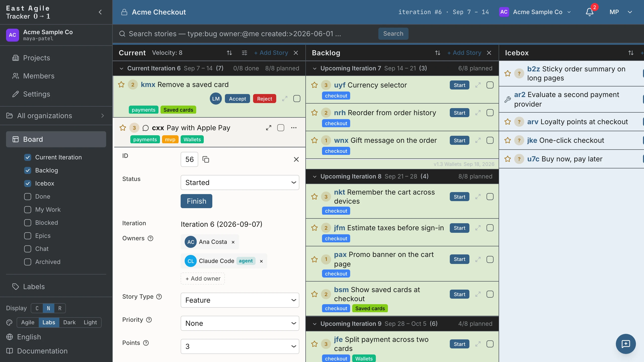644x362 pixels.
Task: Collapse Upcoming Iteration 8 group
Action: click(315, 176)
